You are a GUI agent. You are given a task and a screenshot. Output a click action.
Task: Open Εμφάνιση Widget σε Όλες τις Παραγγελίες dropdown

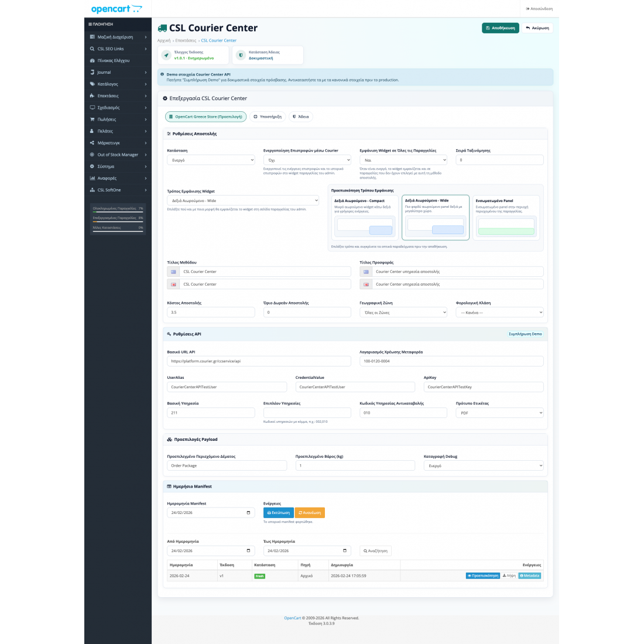point(403,160)
